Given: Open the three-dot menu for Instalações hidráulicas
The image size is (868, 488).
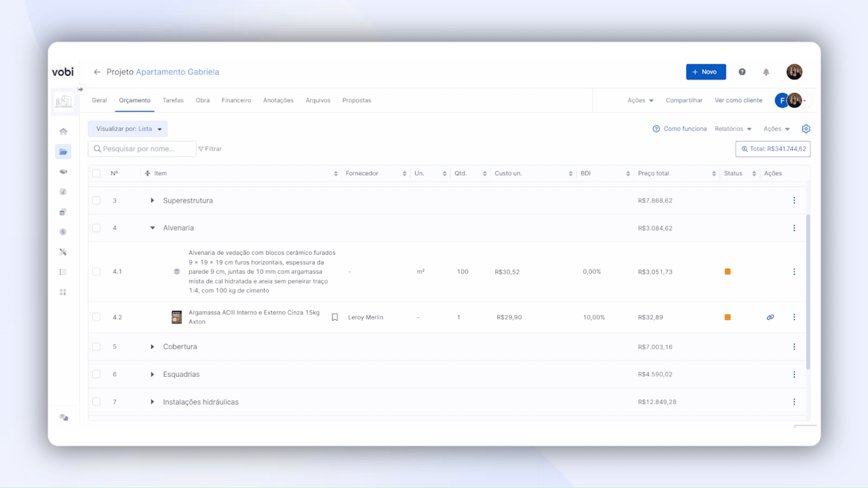Looking at the screenshot, I should point(794,402).
